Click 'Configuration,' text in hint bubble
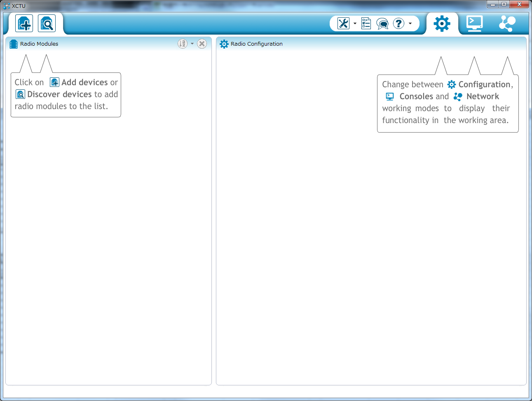 (x=486, y=84)
